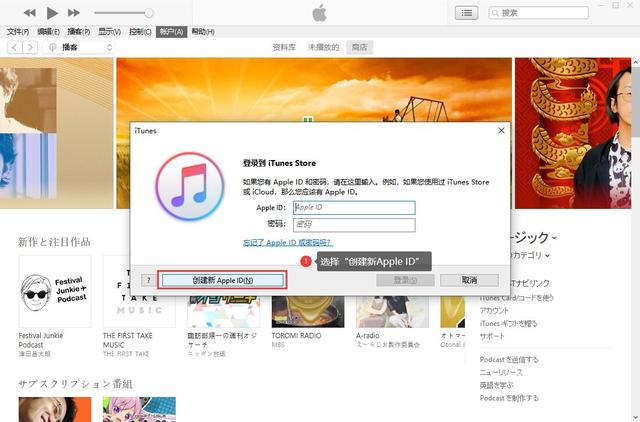The image size is (640, 422).
Task: Skip forward with the fast-forward button
Action: [x=74, y=13]
